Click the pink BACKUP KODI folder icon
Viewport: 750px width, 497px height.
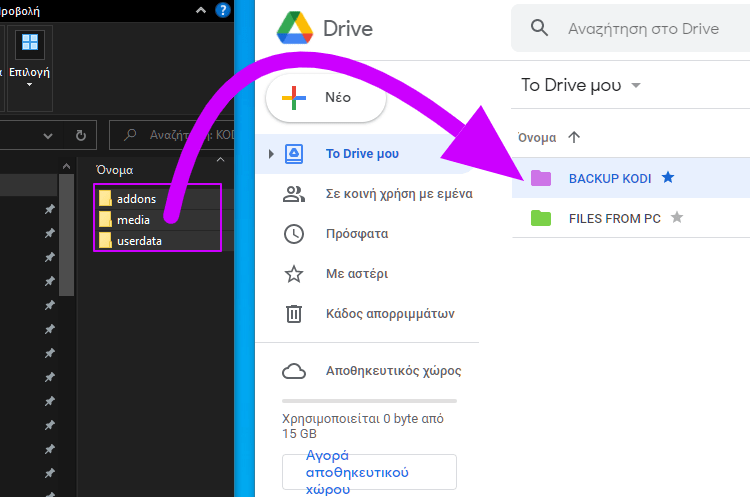pyautogui.click(x=541, y=178)
